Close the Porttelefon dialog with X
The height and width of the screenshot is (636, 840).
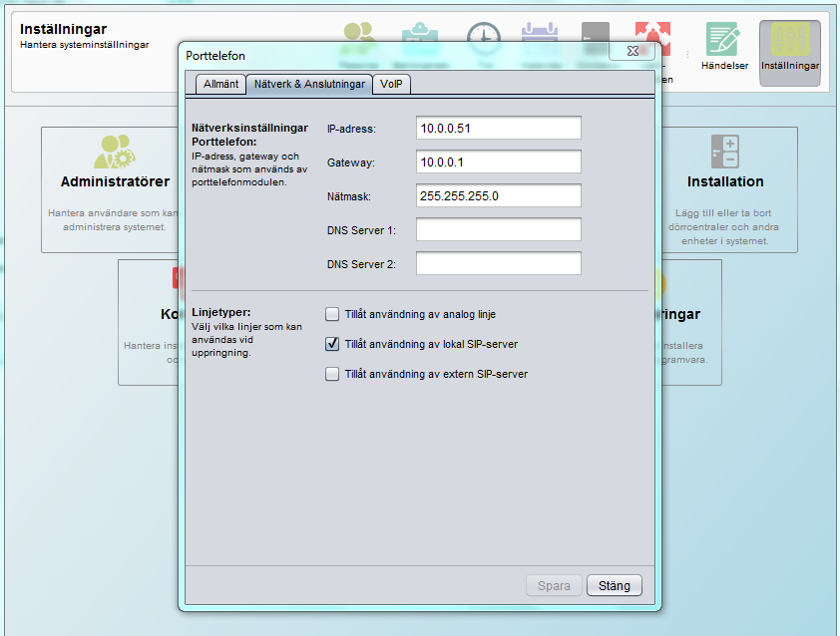(632, 51)
